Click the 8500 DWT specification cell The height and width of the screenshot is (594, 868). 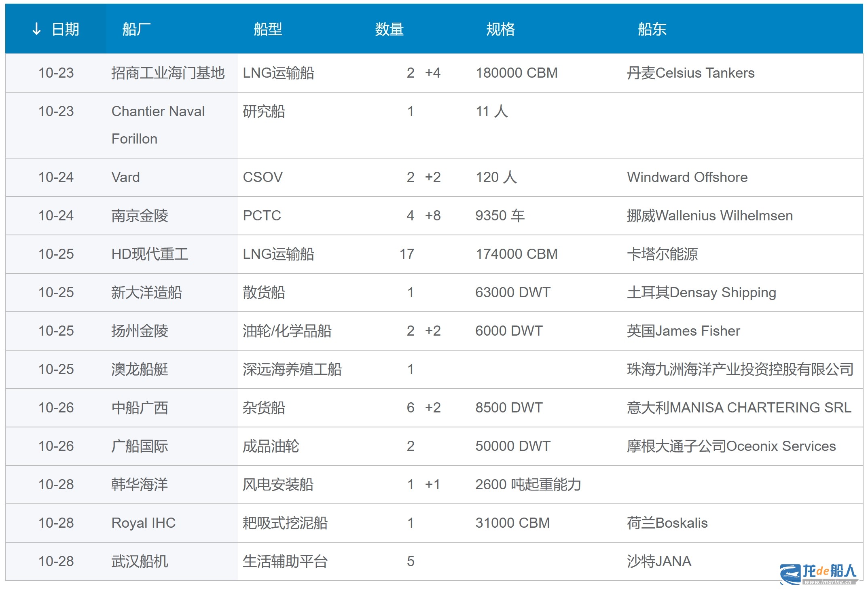(x=509, y=408)
